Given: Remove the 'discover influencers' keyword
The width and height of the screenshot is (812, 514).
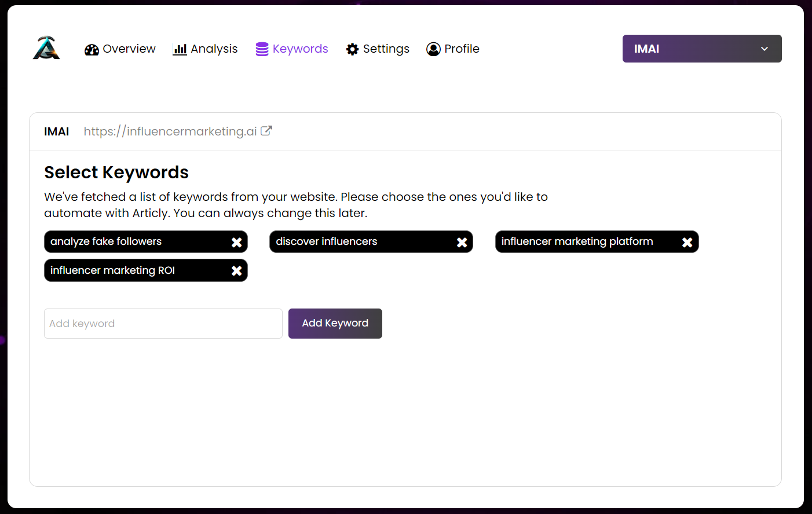Looking at the screenshot, I should tap(462, 243).
